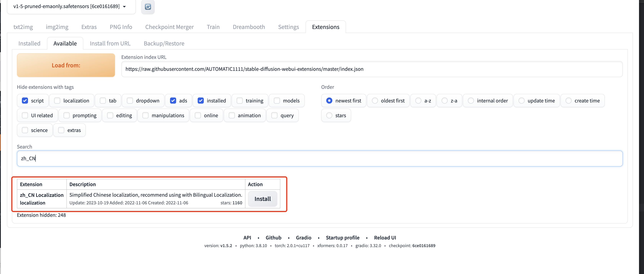Go to the Installed extensions sub-tab
This screenshot has width=644, height=274.
pyautogui.click(x=29, y=44)
